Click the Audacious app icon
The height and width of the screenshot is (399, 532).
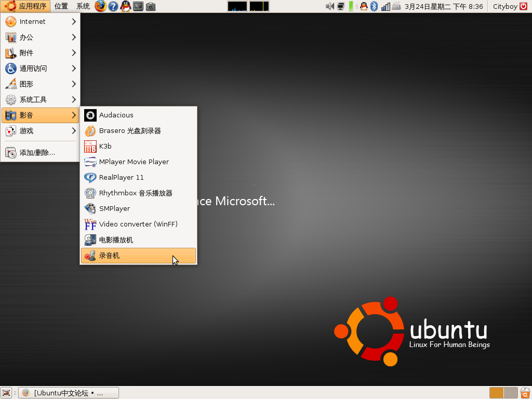pos(90,115)
